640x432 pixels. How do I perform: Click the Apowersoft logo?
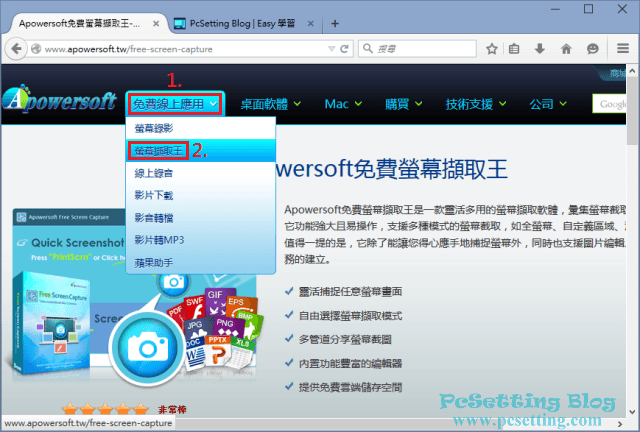coord(58,102)
